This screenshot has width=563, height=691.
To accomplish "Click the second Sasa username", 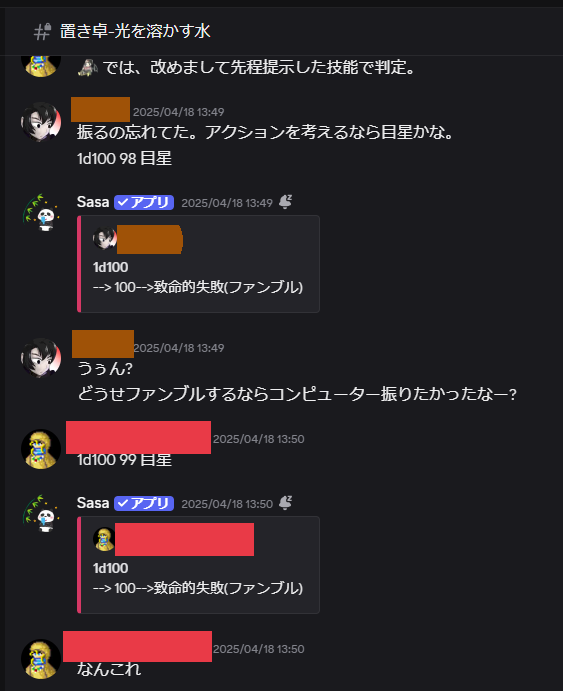I will 93,503.
